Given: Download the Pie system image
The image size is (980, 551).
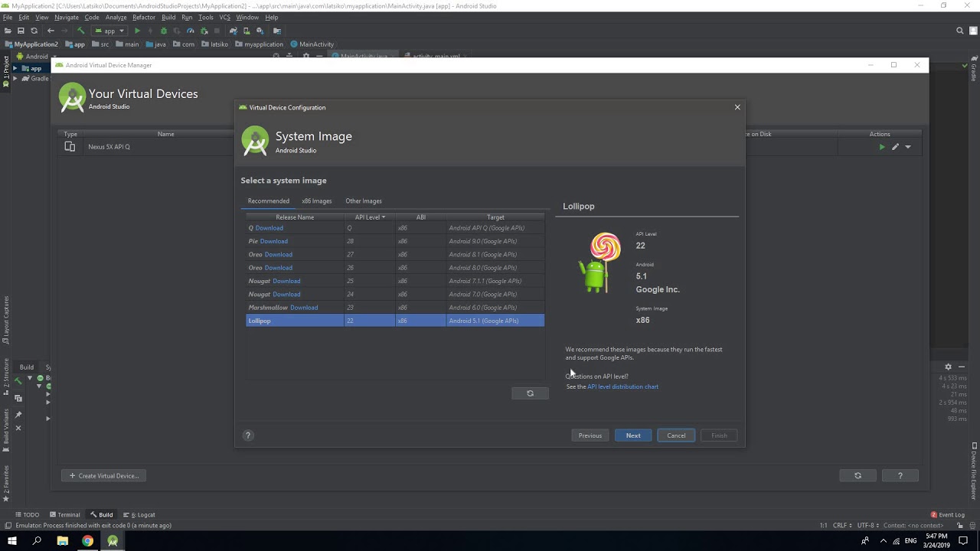Looking at the screenshot, I should 273,241.
